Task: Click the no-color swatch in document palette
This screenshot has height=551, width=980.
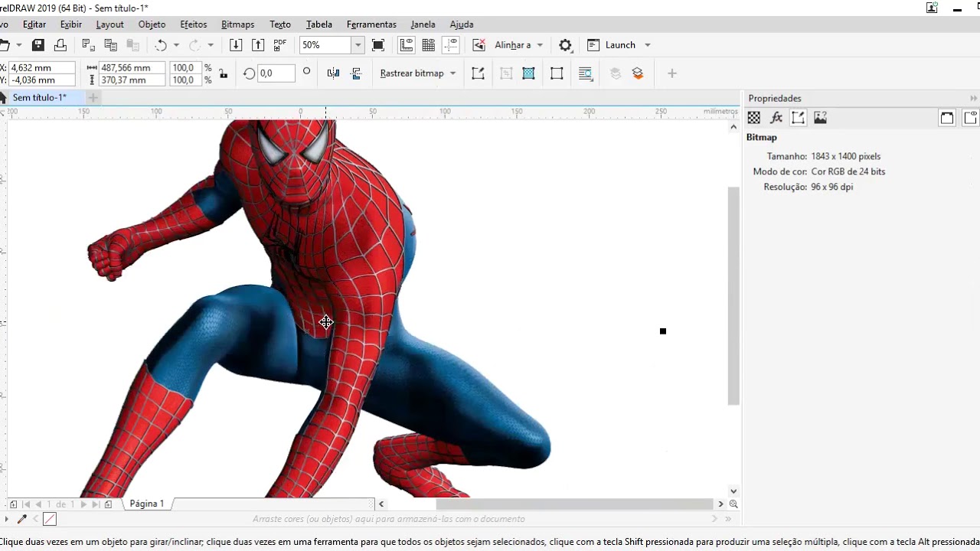Action: [50, 519]
